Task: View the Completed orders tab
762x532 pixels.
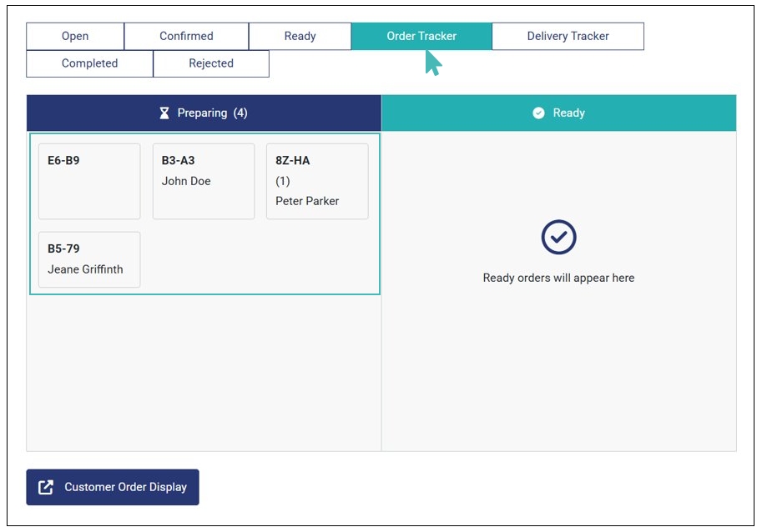Action: pyautogui.click(x=89, y=63)
